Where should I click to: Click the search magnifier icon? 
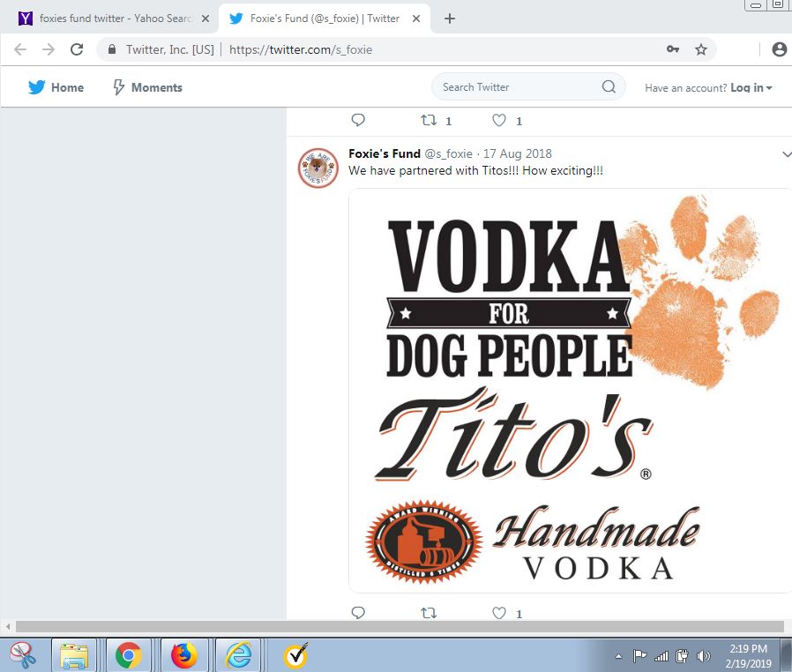pyautogui.click(x=609, y=86)
